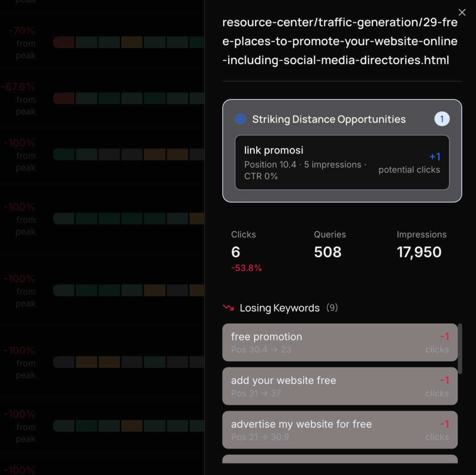The image size is (476, 475).
Task: Click the Striking Distance Opportunities heading
Action: pyautogui.click(x=329, y=119)
